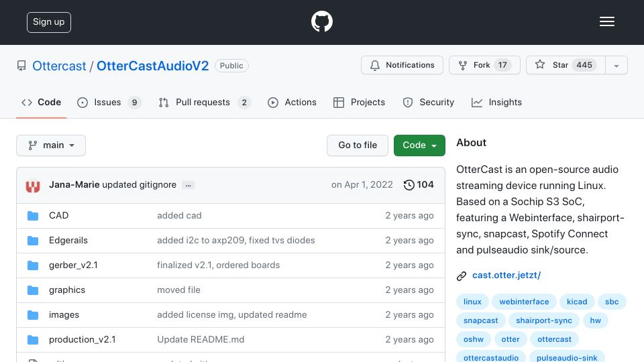Switch to Pull requests tab

(x=205, y=102)
